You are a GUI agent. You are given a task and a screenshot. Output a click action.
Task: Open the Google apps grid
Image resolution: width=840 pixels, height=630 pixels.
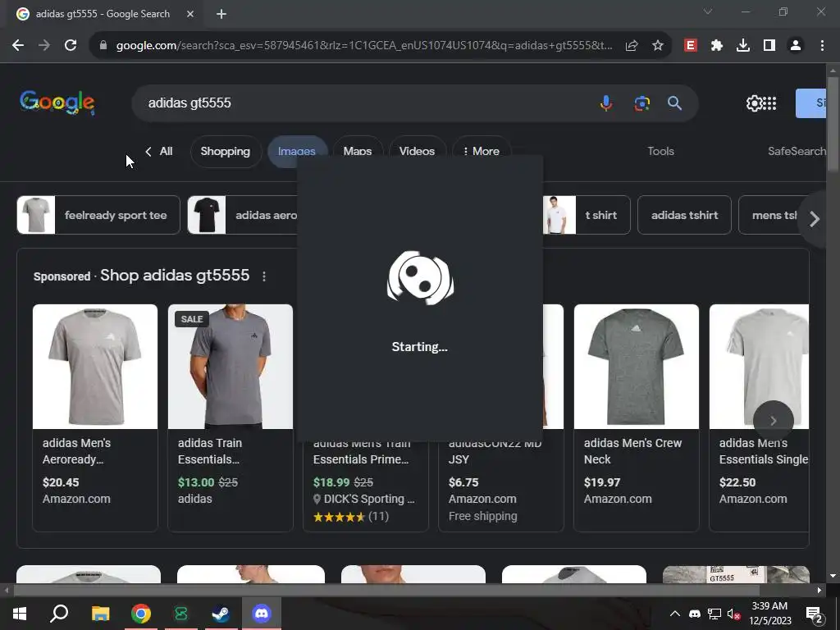click(x=769, y=103)
